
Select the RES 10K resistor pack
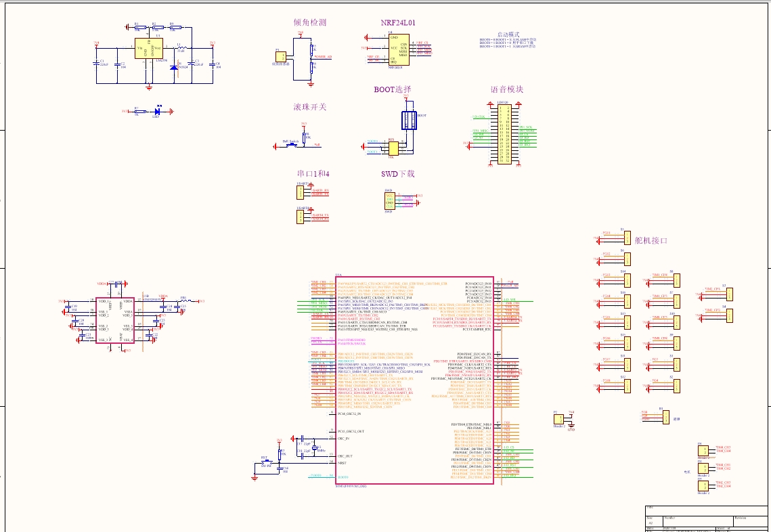coord(393,148)
